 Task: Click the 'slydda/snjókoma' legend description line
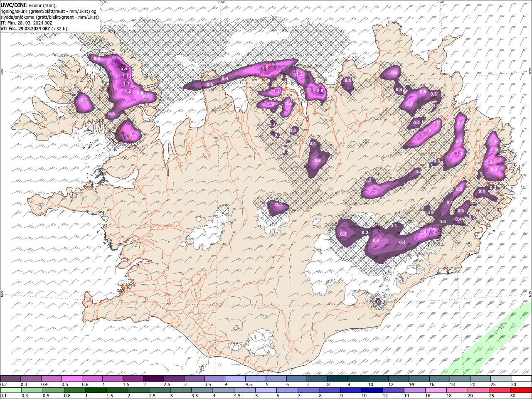click(x=49, y=17)
